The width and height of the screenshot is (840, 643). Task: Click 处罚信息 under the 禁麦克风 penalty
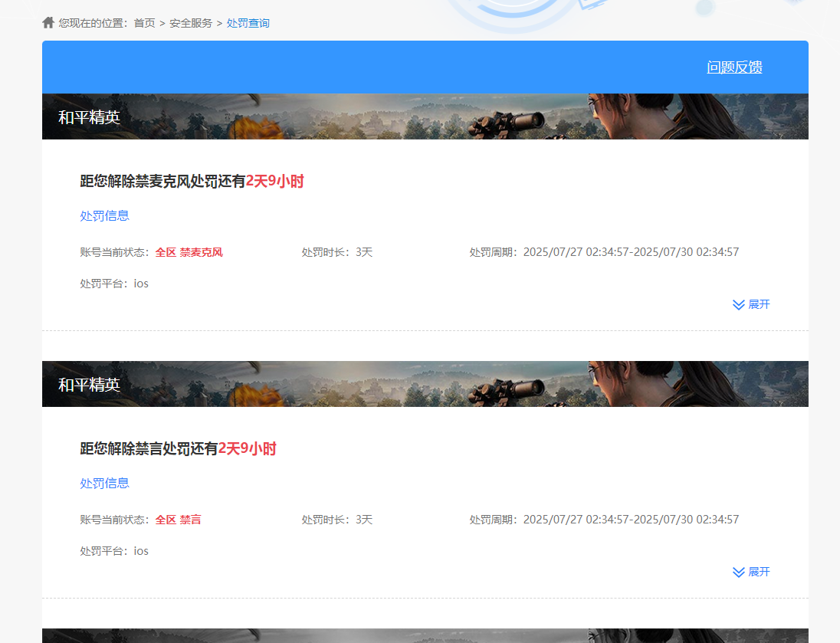pos(104,215)
